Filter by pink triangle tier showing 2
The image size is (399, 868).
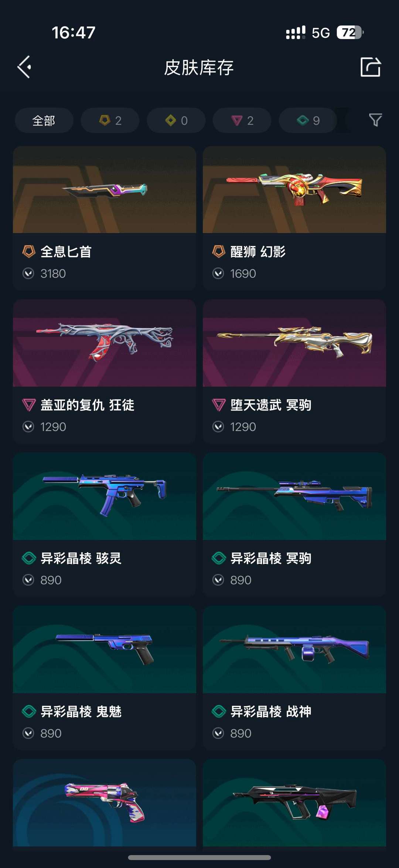point(242,121)
